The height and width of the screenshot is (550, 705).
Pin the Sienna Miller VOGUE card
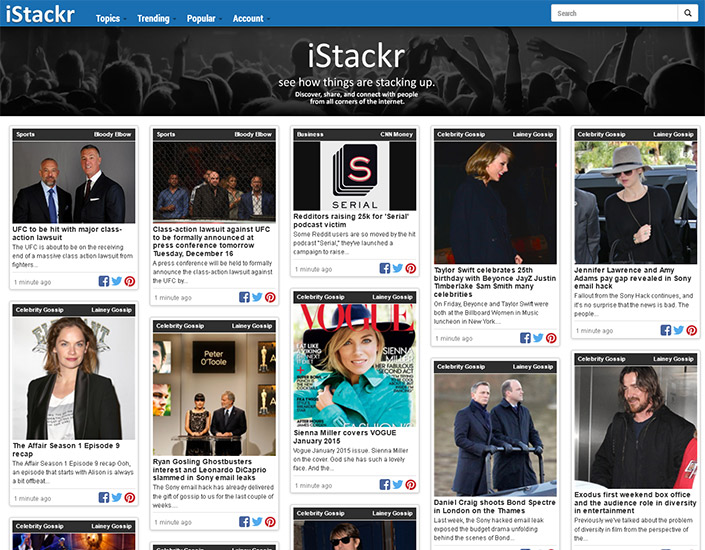coord(411,485)
